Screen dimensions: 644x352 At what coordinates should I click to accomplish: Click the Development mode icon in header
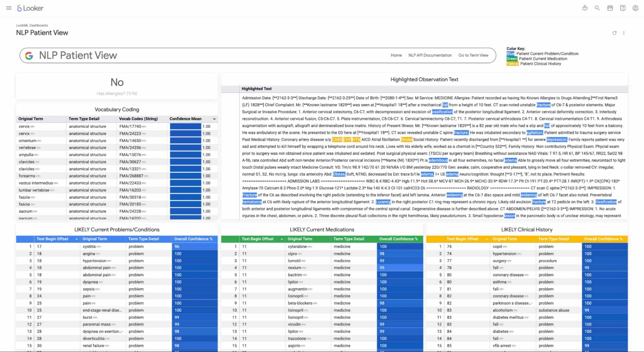click(585, 8)
